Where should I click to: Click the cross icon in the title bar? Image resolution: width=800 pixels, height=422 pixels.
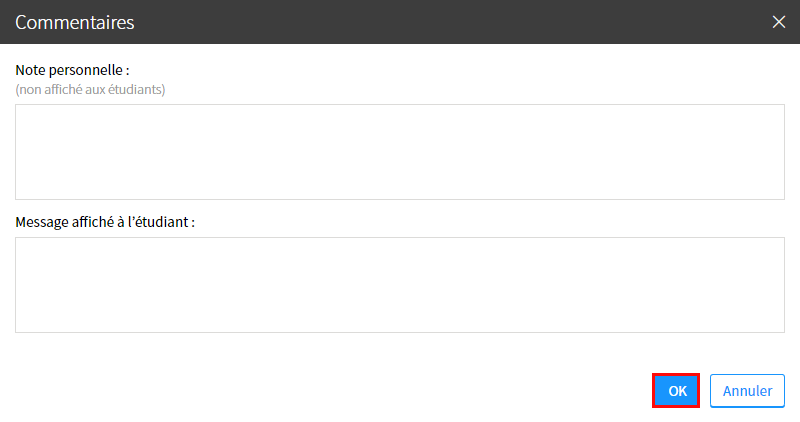click(779, 22)
